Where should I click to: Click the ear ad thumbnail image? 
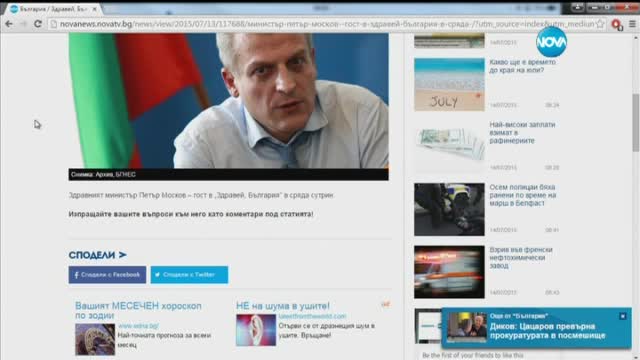[256, 330]
